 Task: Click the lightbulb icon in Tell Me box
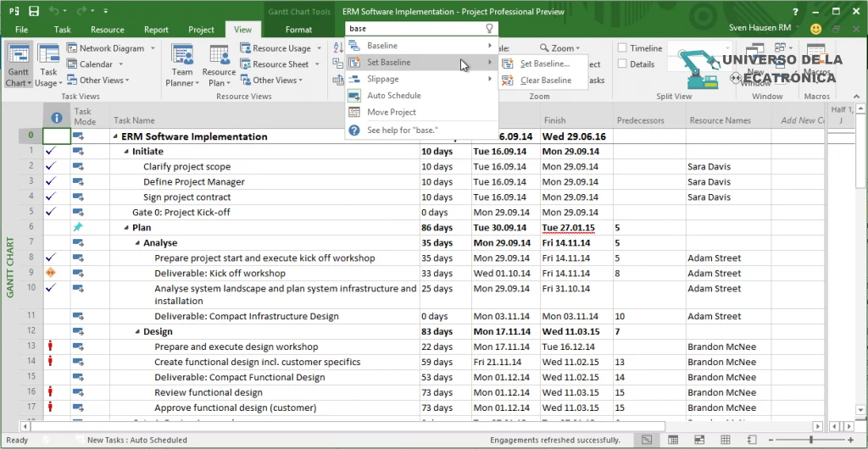click(489, 28)
